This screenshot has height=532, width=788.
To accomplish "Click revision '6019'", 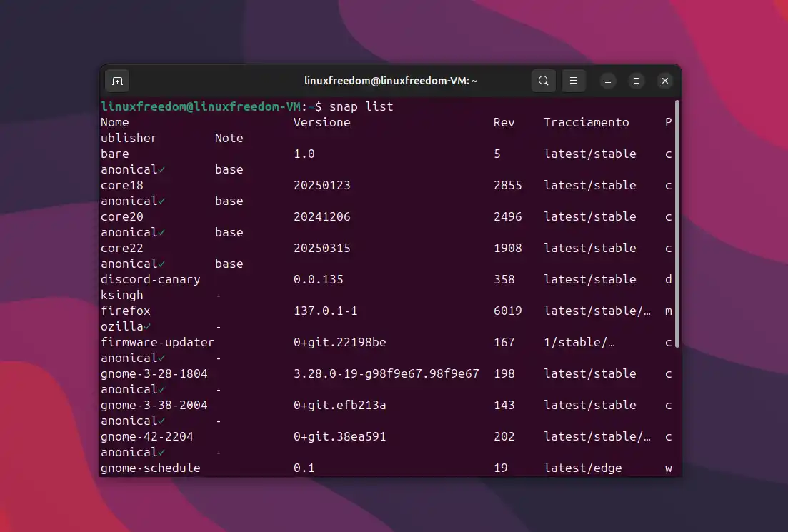I will click(507, 311).
